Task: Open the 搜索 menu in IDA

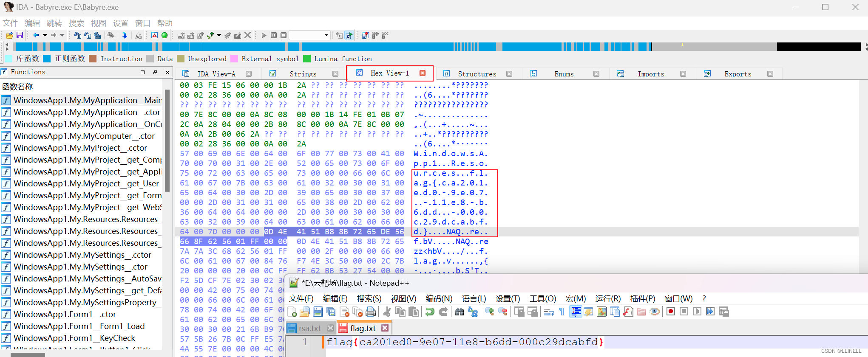Action: coord(77,23)
